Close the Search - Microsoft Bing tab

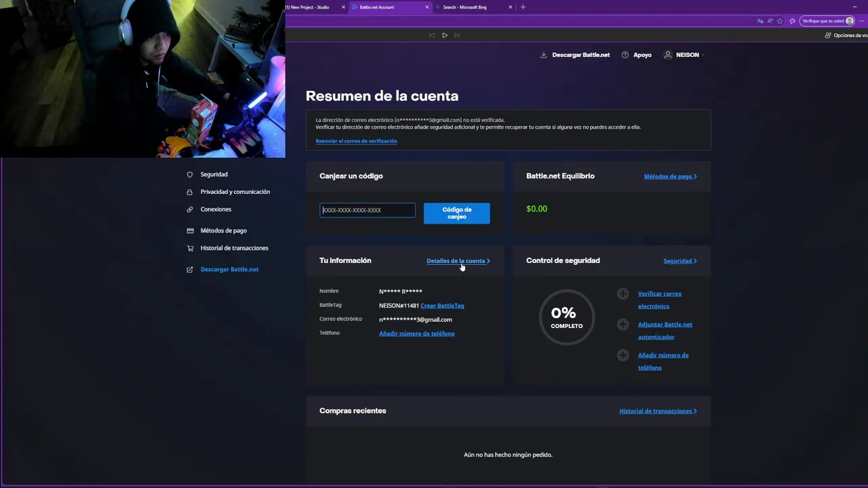(511, 7)
